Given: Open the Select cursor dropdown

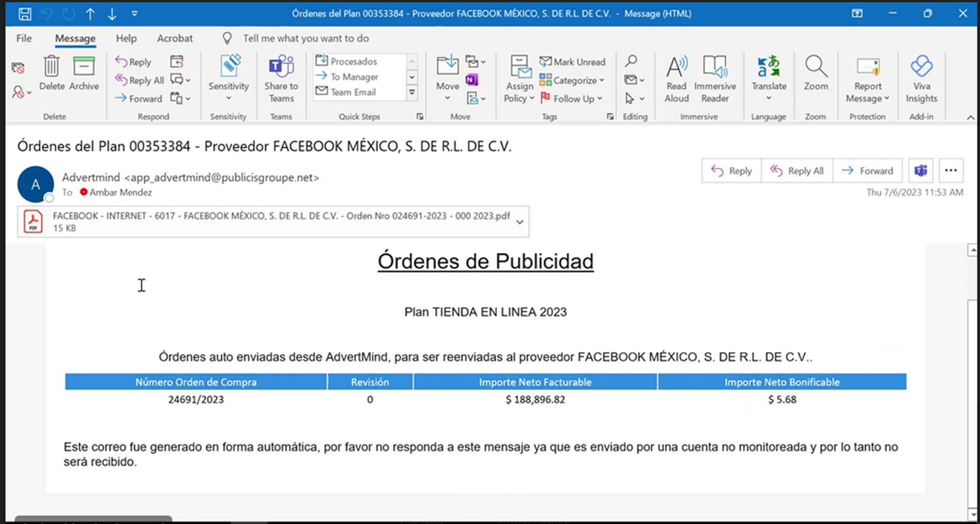Looking at the screenshot, I should 634,98.
